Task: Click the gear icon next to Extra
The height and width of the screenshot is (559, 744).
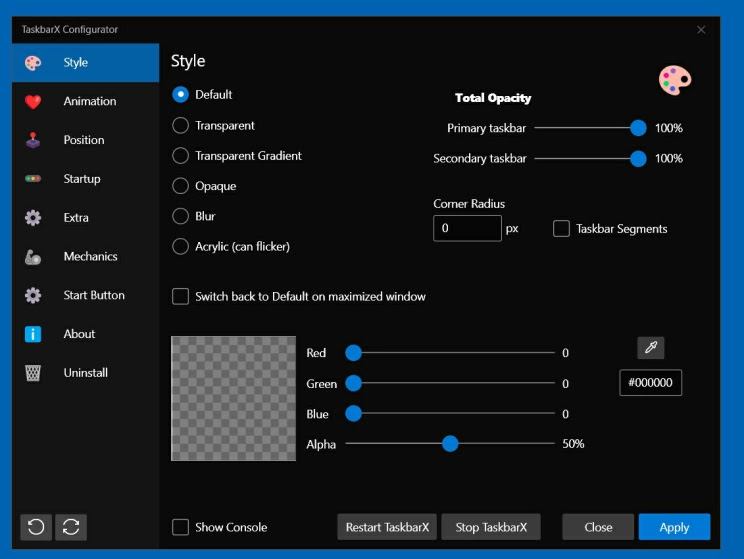Action: click(x=33, y=218)
